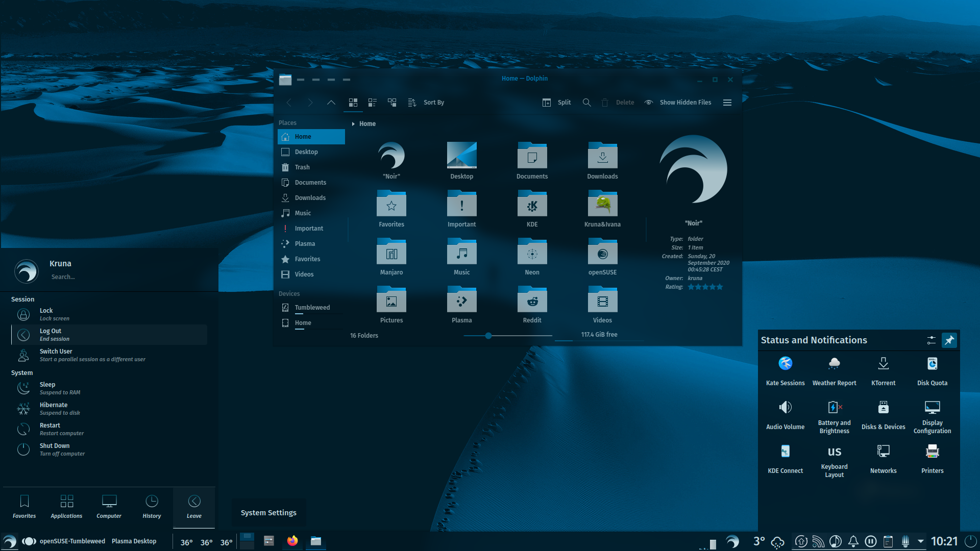
Task: Open Disks & Devices applet
Action: click(x=883, y=416)
